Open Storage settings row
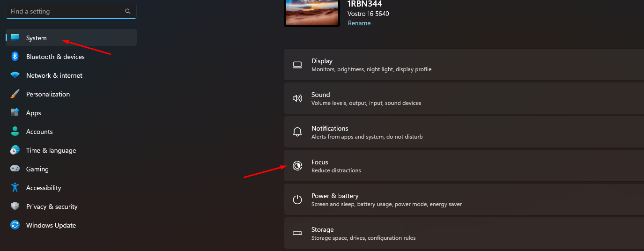This screenshot has height=251, width=644. click(464, 233)
